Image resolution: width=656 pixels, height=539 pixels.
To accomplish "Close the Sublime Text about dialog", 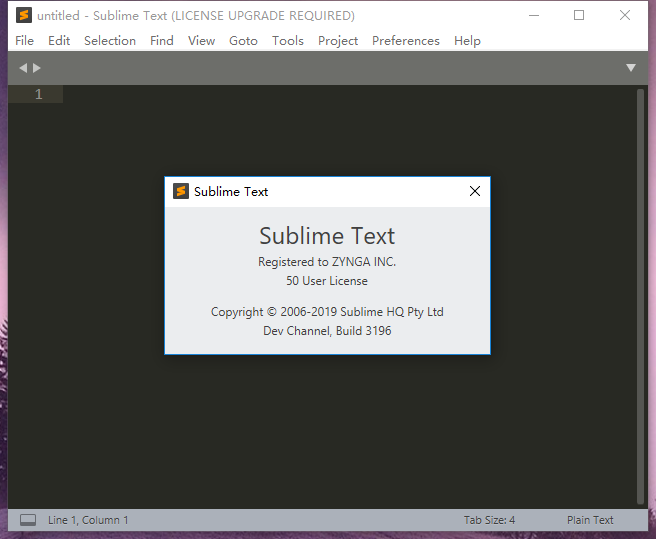I will tap(475, 191).
